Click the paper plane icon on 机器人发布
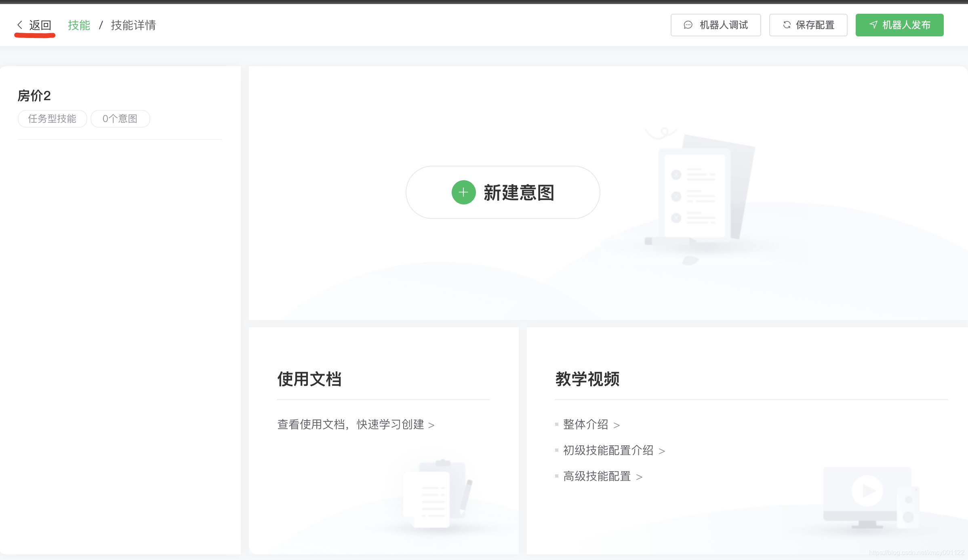Image resolution: width=968 pixels, height=560 pixels. click(873, 25)
